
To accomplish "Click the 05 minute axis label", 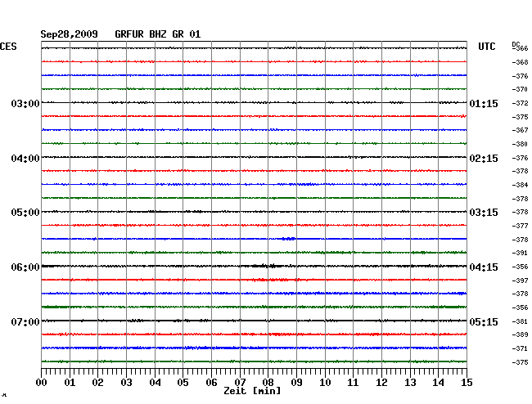I will (183, 383).
